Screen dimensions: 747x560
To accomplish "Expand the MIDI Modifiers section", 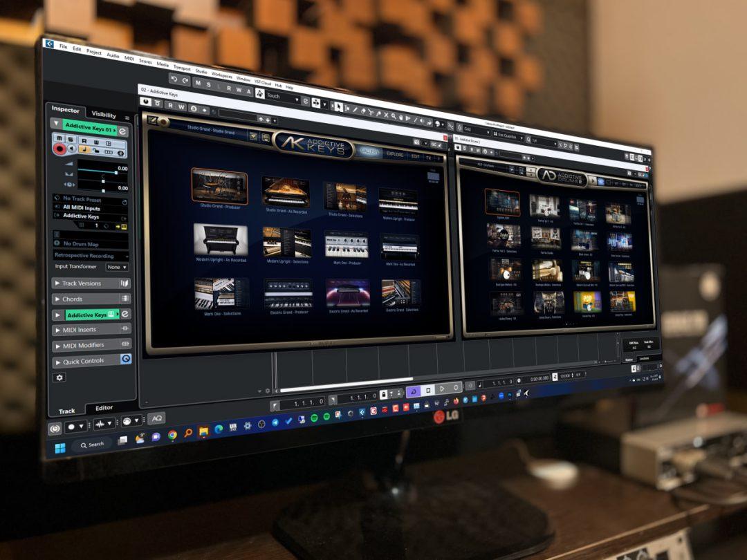I will [x=58, y=346].
